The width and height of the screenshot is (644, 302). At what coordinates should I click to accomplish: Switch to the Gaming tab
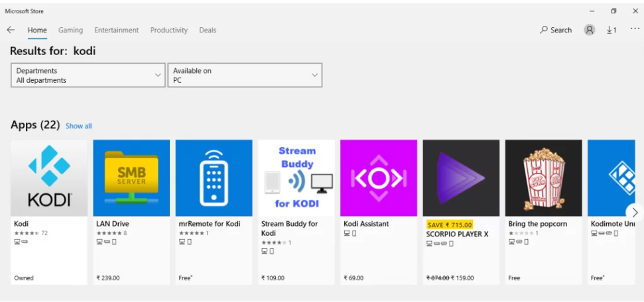71,30
